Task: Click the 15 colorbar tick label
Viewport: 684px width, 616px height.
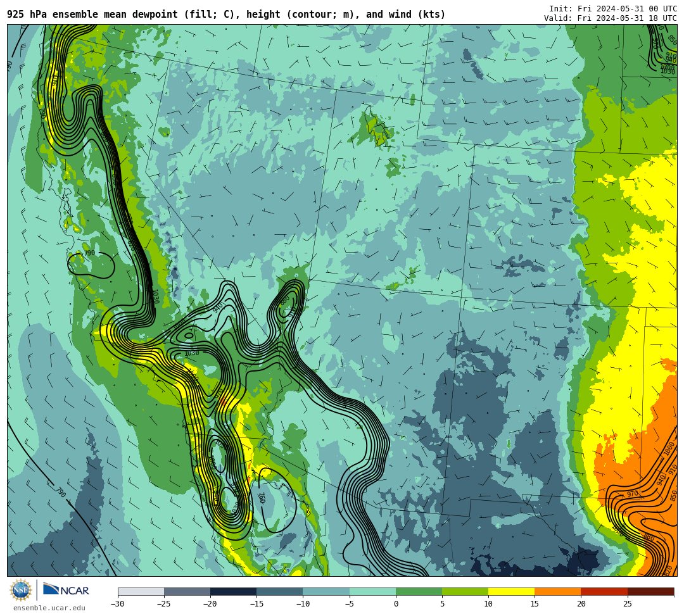Action: [x=535, y=604]
